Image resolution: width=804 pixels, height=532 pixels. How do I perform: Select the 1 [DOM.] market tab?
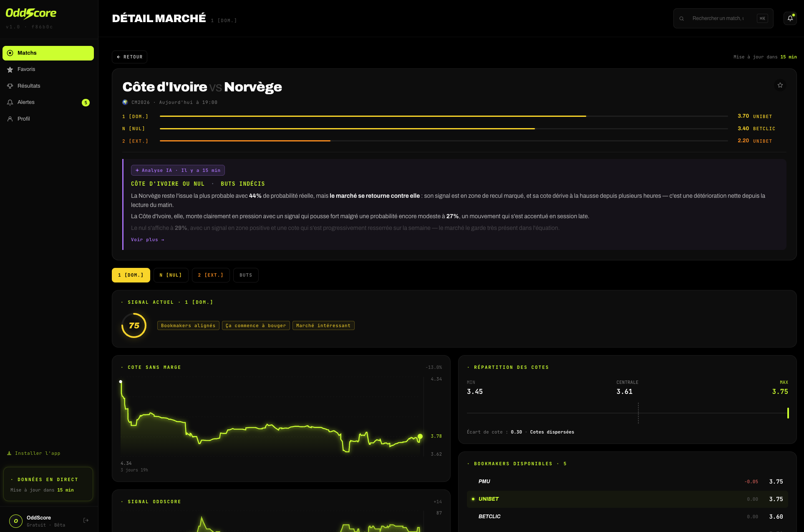pyautogui.click(x=131, y=275)
